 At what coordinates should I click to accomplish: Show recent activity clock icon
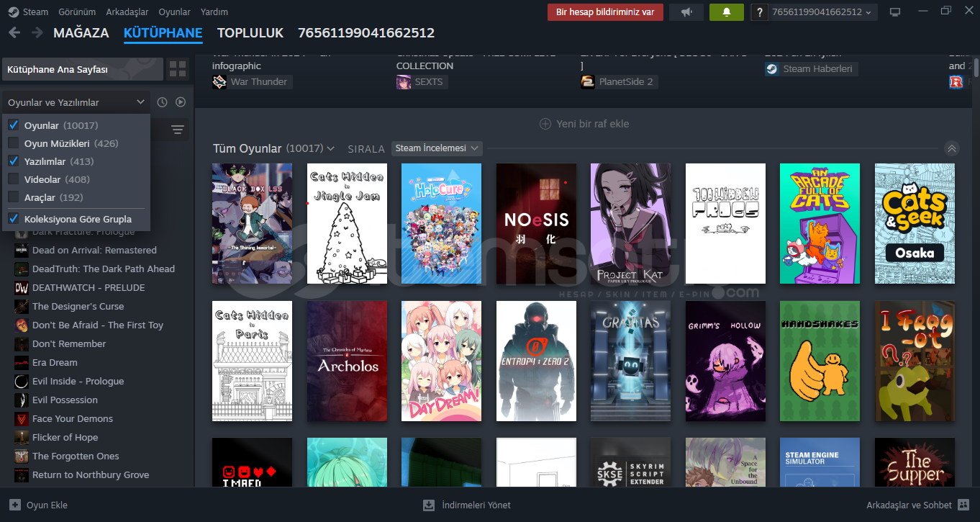pyautogui.click(x=162, y=102)
